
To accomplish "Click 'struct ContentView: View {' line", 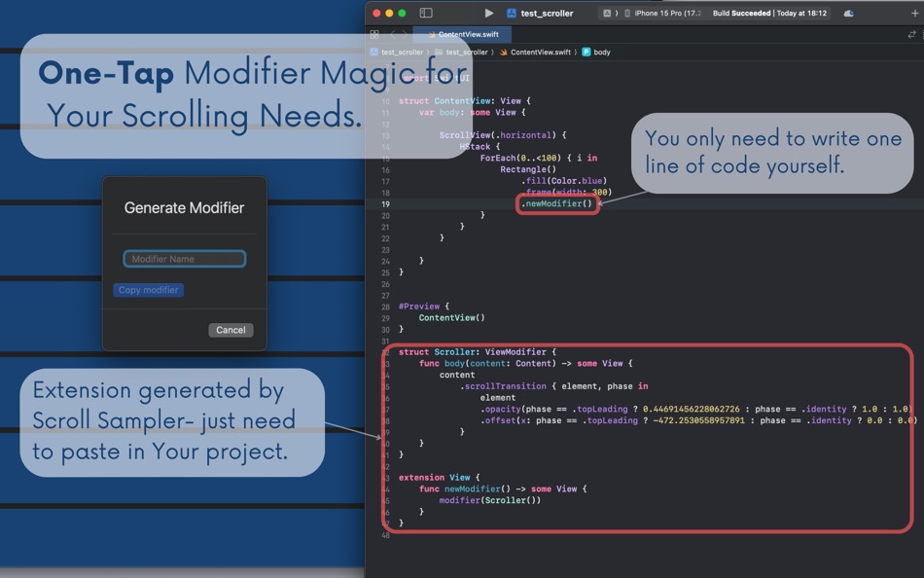I will (x=465, y=101).
